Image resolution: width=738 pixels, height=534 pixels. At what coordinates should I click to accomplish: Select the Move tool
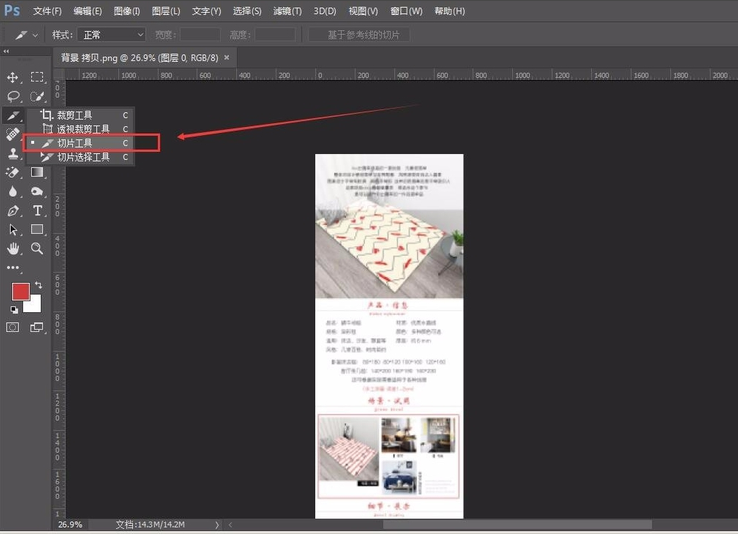coord(14,77)
